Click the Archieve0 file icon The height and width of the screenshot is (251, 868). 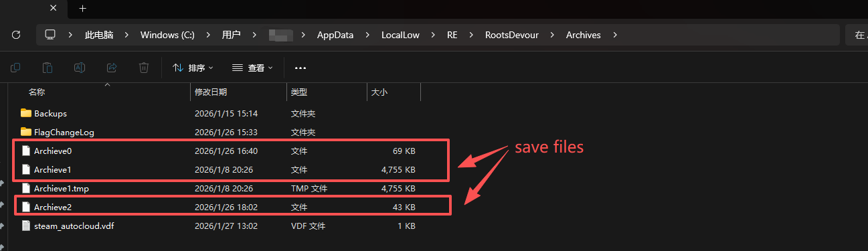point(26,151)
